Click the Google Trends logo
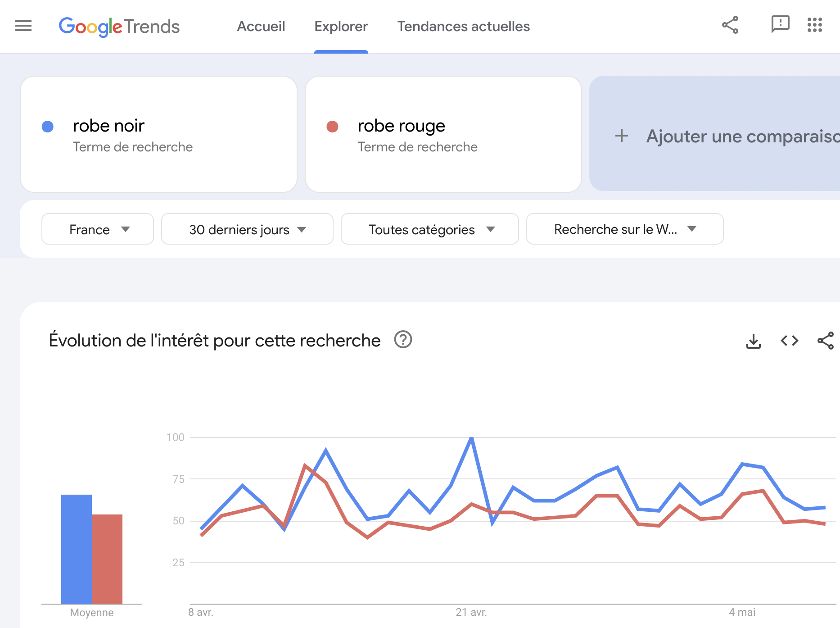 pos(119,27)
